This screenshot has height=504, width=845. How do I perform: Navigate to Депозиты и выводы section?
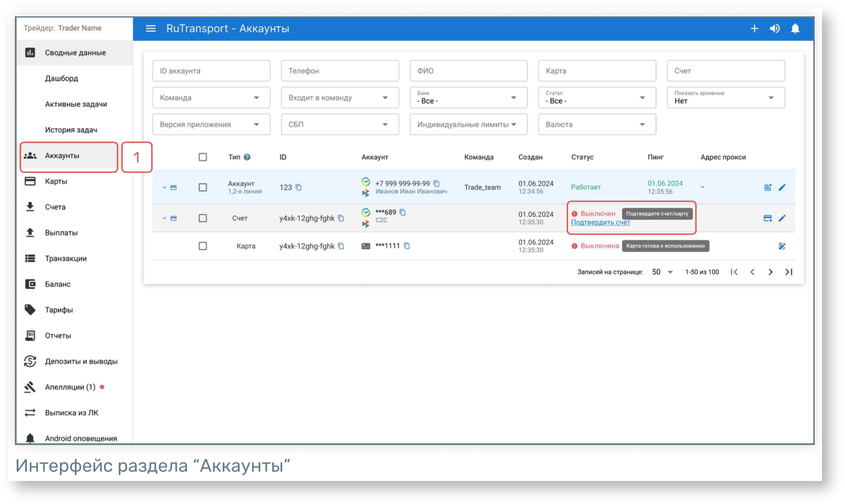coord(81,362)
